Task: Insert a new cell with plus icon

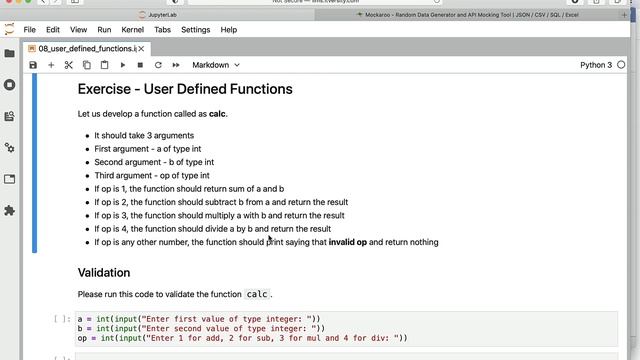Action: (51, 65)
